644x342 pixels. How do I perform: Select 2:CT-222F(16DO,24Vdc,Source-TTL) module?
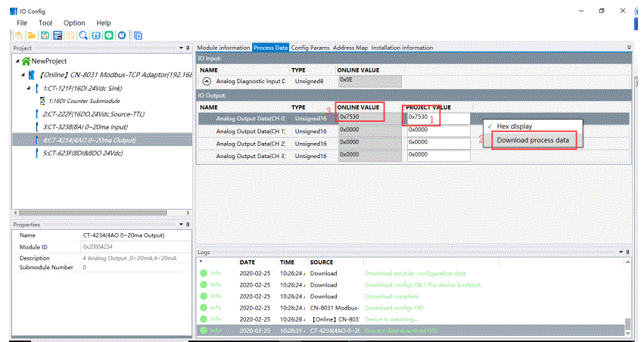click(94, 114)
